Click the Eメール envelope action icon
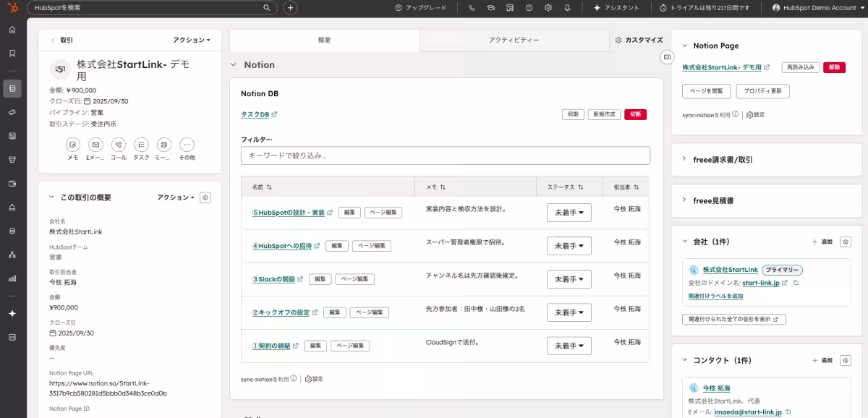Viewport: 868px width, 418px height. point(95,145)
